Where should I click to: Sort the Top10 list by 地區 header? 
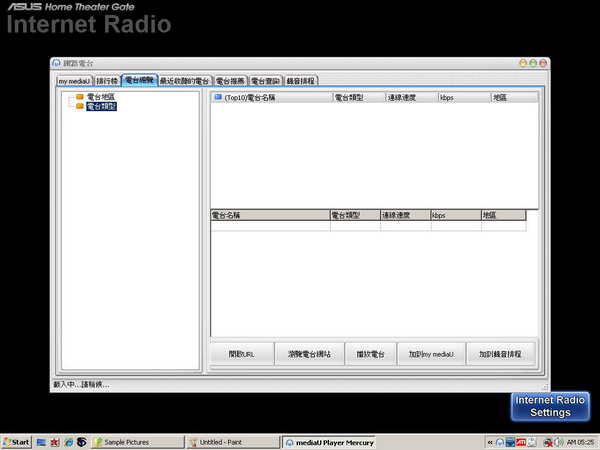click(x=515, y=97)
